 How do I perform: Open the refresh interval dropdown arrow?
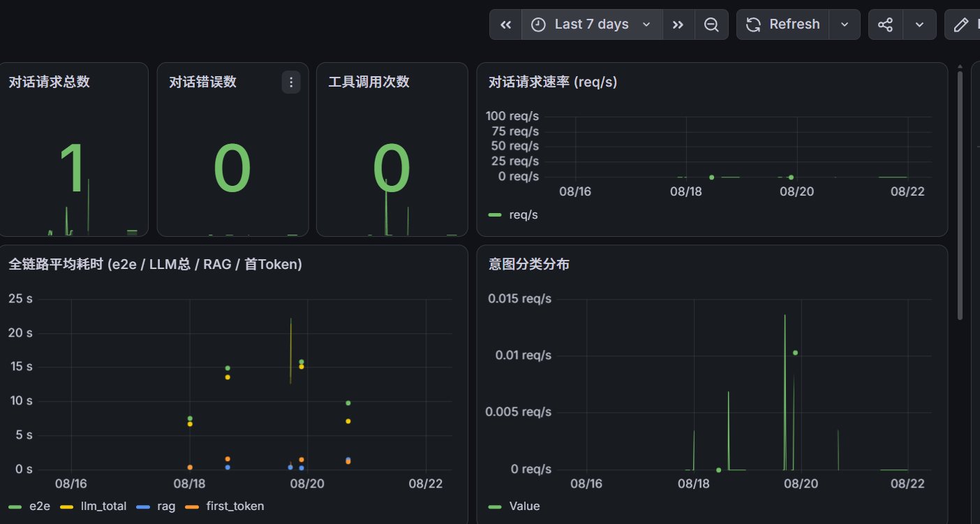point(845,24)
